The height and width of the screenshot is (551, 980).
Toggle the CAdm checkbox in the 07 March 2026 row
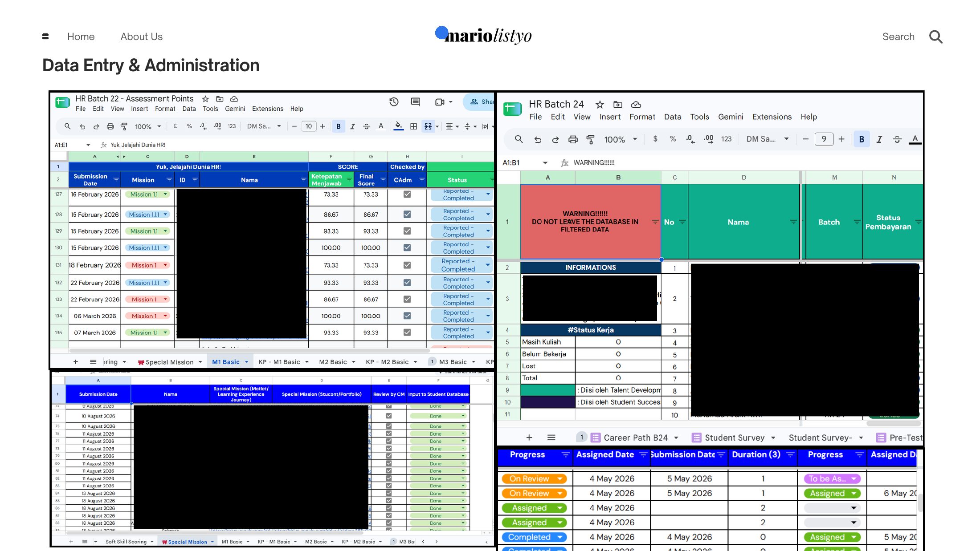pos(407,332)
